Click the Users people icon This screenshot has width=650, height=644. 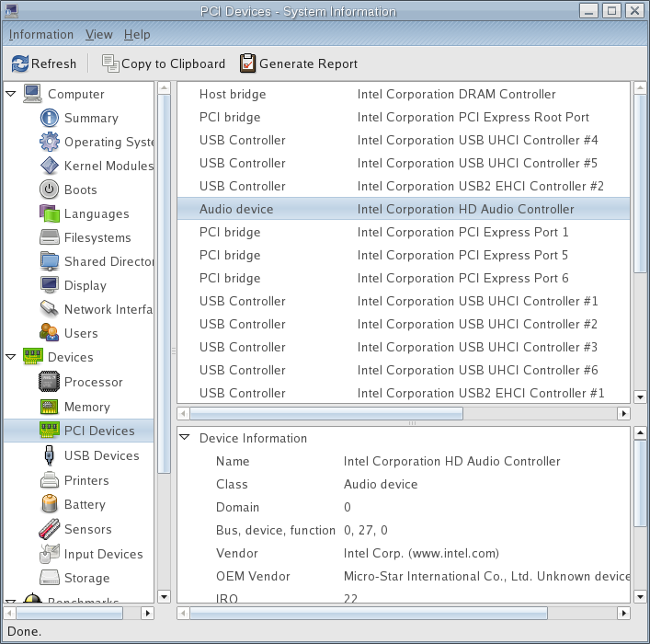tap(50, 333)
